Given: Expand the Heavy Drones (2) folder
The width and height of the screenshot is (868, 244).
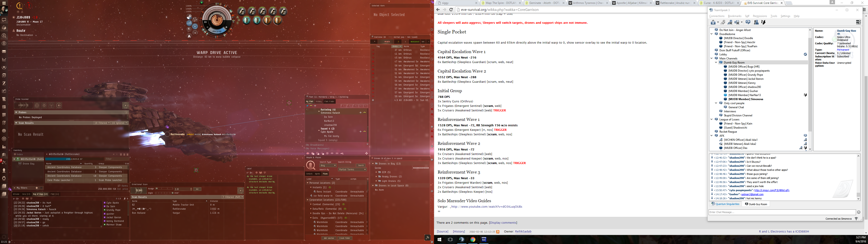Looking at the screenshot, I should click(376, 177).
